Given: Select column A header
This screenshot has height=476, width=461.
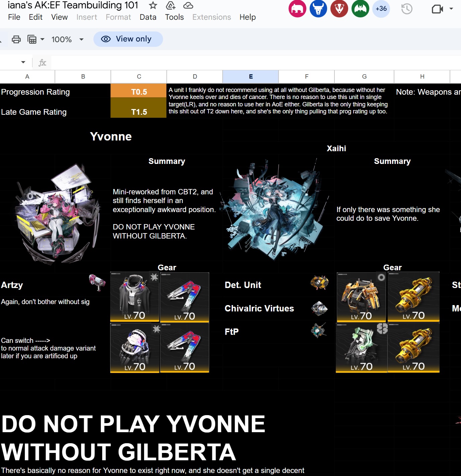Looking at the screenshot, I should pyautogui.click(x=27, y=77).
